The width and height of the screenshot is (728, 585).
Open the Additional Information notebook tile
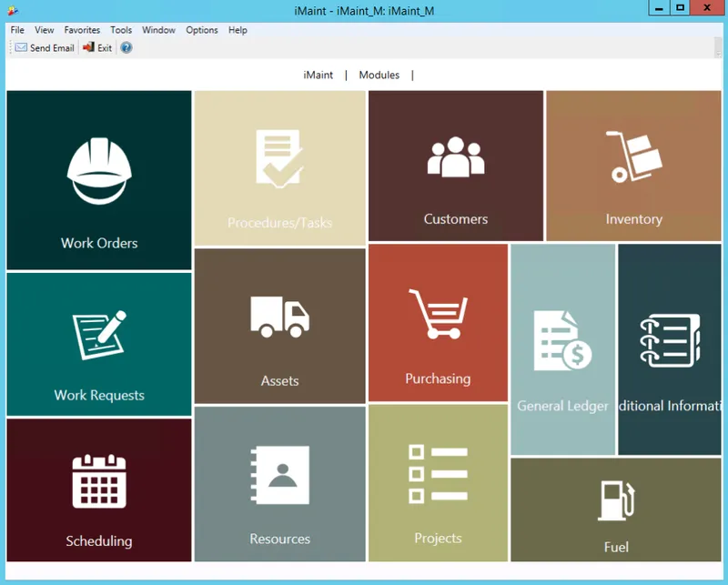[x=670, y=349]
